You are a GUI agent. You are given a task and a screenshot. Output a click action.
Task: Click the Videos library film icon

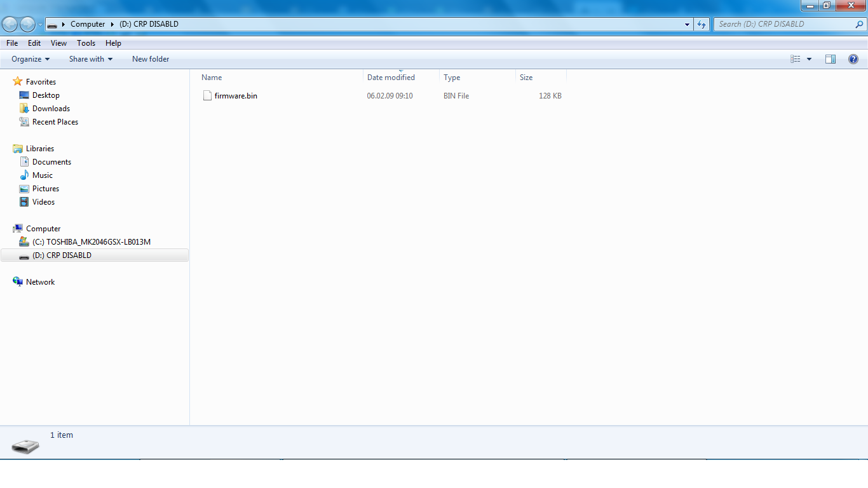(24, 202)
